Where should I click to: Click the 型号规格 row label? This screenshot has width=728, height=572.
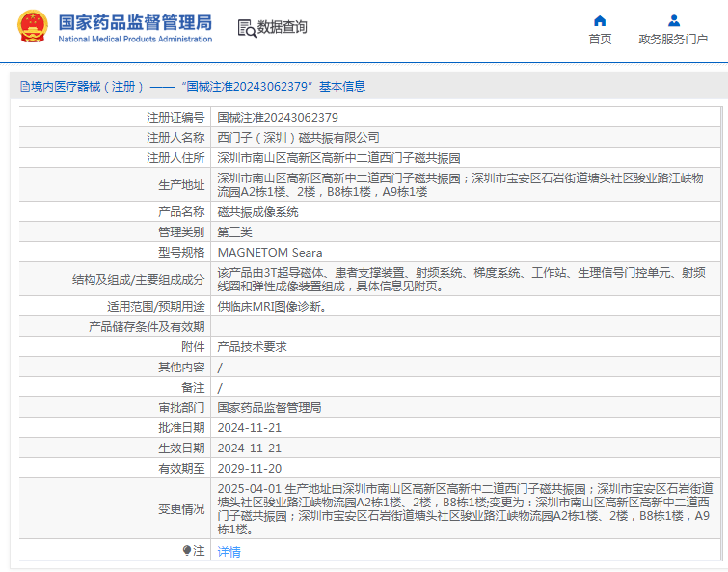click(181, 253)
